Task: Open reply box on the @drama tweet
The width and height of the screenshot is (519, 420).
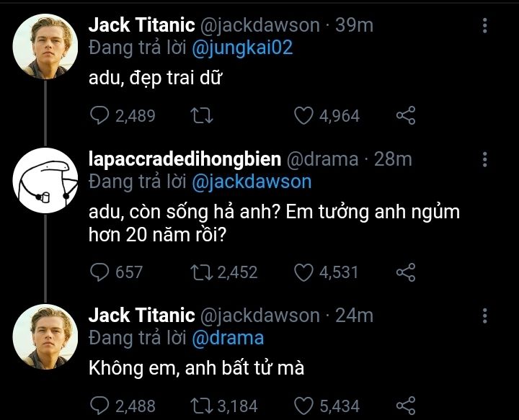Action: (x=99, y=272)
